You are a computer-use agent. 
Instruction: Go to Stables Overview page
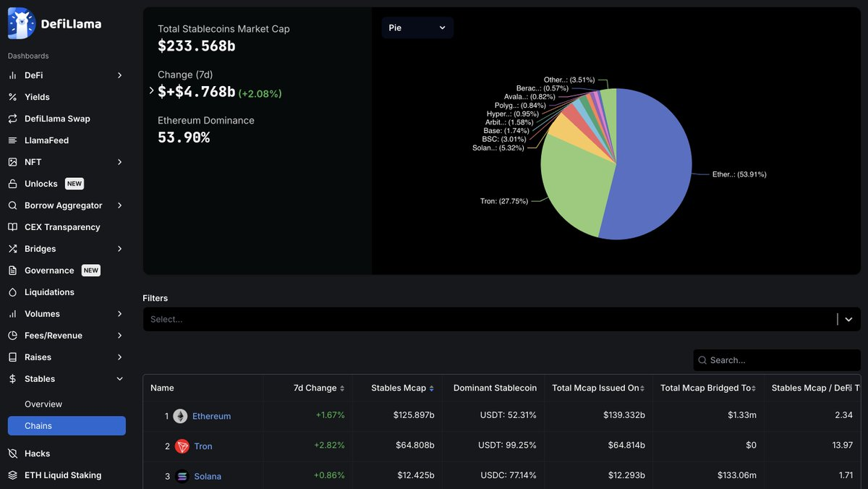tap(43, 404)
